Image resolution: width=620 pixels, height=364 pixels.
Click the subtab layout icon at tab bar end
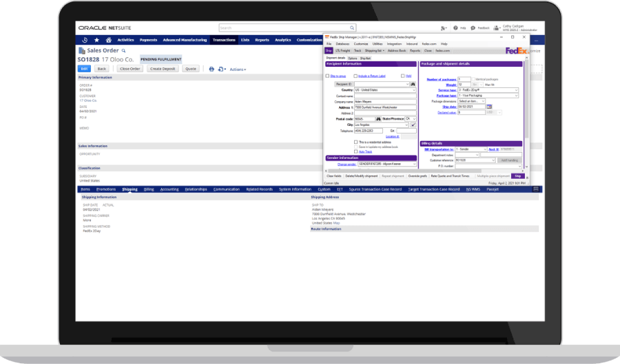(x=536, y=189)
